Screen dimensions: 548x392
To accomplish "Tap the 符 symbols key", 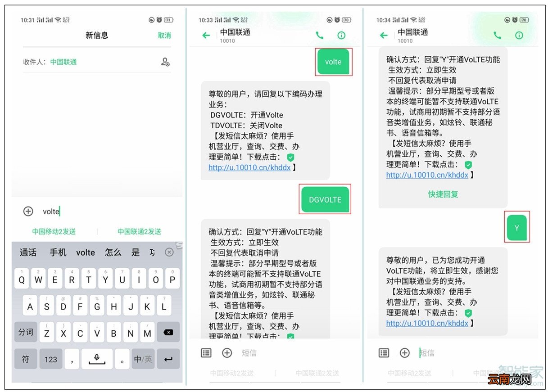I will point(26,359).
